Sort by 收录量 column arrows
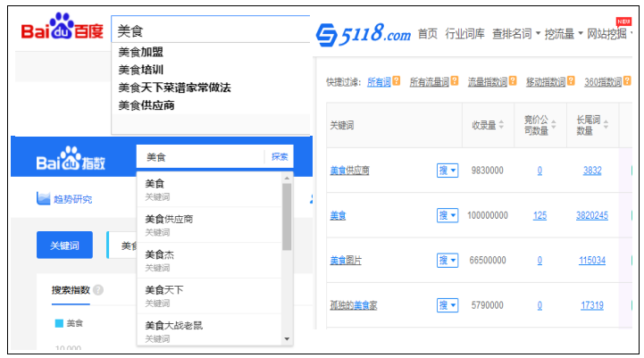 [x=501, y=125]
